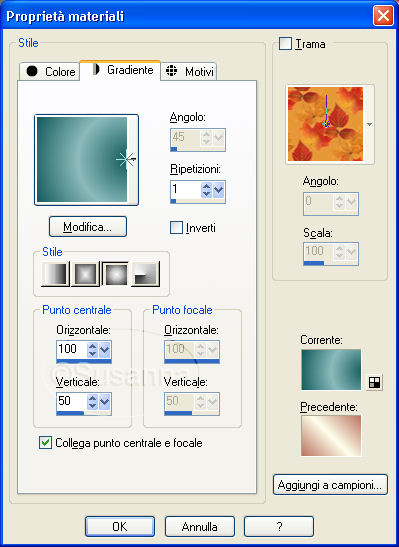Screen dimensions: 399x547
Task: Open Punto centrale Orizzontale dropdown arrow
Action: [x=104, y=350]
